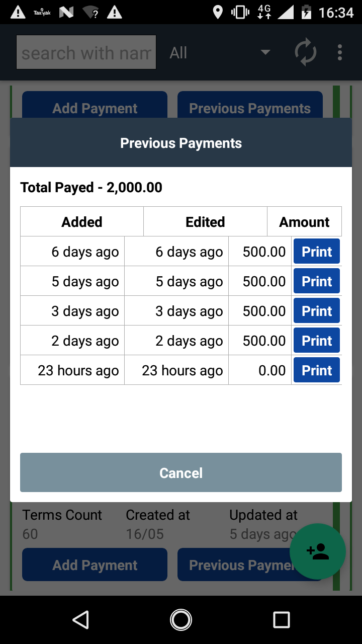Print the payment from 3 days ago

317,311
